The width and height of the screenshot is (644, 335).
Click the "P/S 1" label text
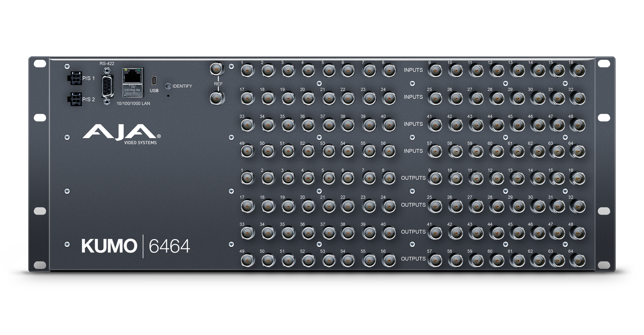point(89,78)
